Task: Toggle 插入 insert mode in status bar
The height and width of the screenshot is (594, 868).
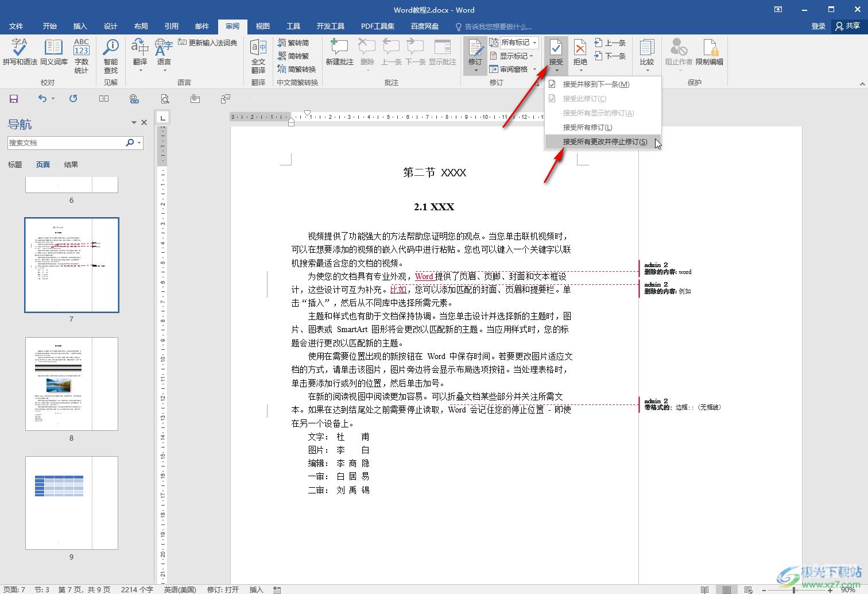Action: coord(256,589)
